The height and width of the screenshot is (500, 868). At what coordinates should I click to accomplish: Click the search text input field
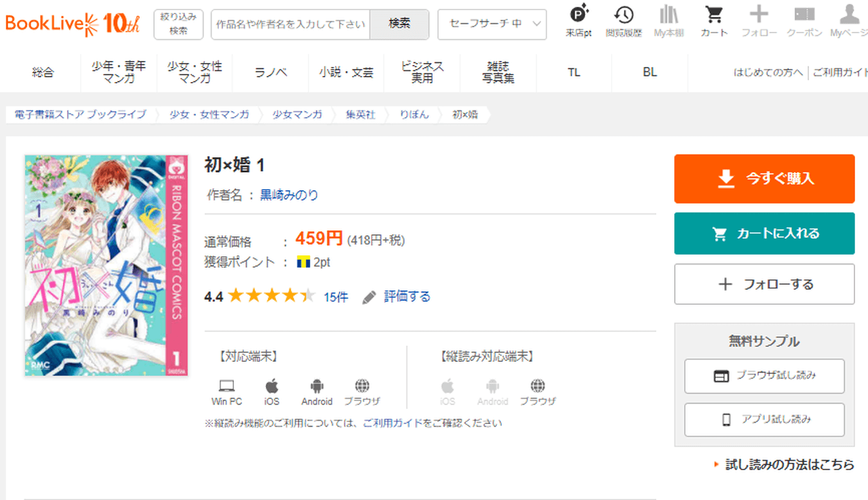(x=290, y=24)
